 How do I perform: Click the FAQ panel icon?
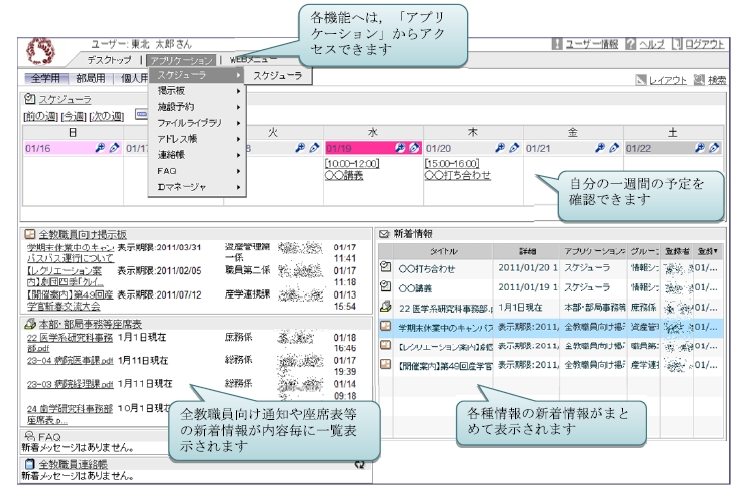pos(29,436)
